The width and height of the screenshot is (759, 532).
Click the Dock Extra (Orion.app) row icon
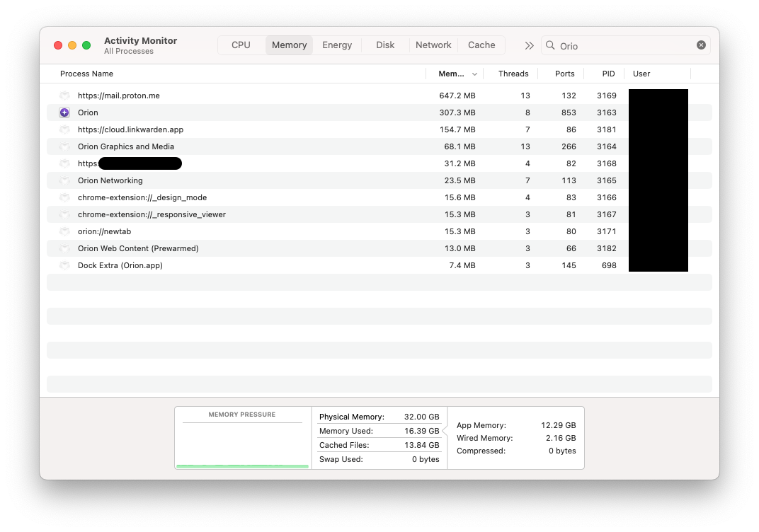[64, 265]
